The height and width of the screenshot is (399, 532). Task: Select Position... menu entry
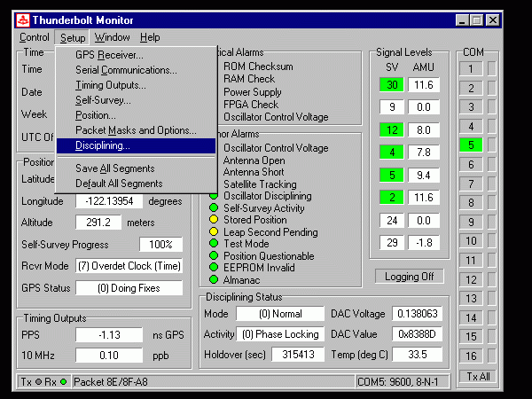[x=136, y=115]
